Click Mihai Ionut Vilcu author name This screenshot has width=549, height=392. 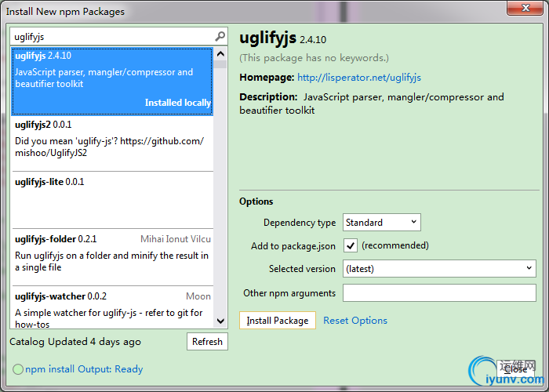(176, 239)
